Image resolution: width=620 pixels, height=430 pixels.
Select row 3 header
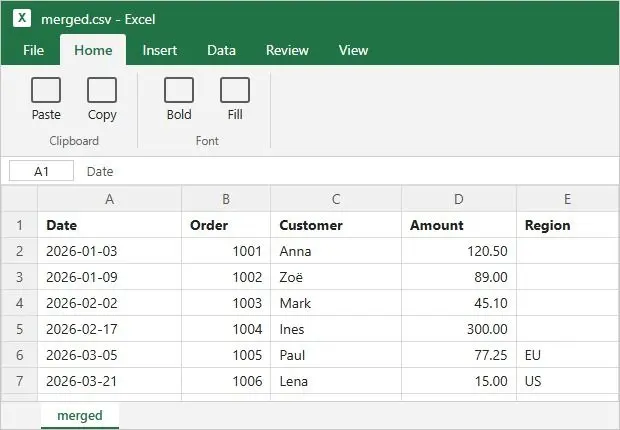[x=19, y=277]
